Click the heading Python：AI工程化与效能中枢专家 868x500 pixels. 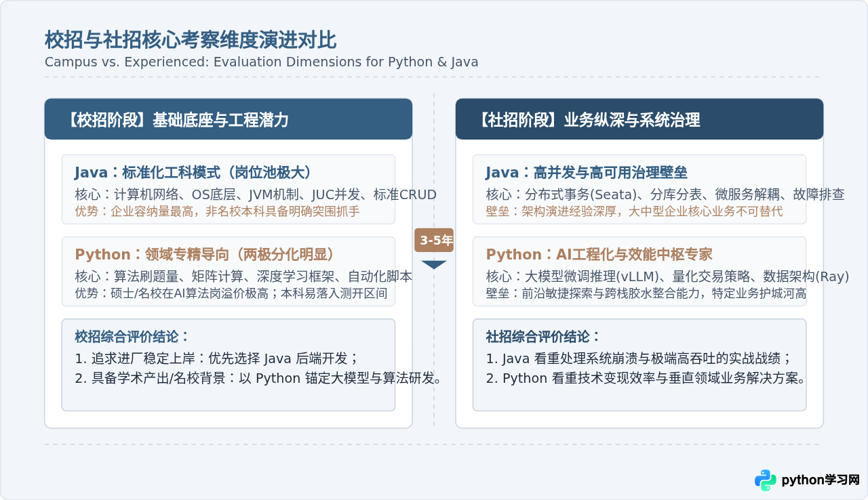point(599,255)
